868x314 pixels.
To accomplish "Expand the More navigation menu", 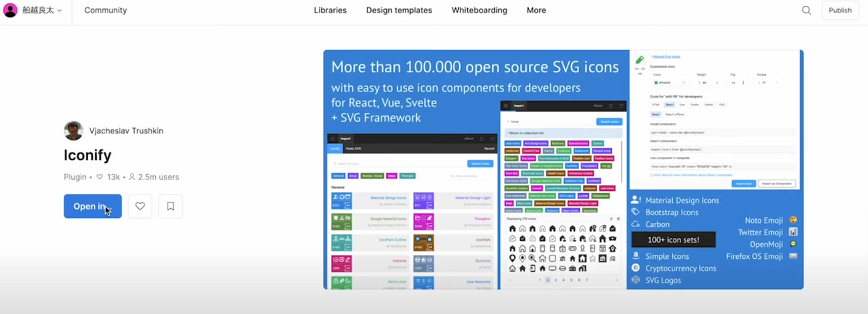I will (x=536, y=10).
